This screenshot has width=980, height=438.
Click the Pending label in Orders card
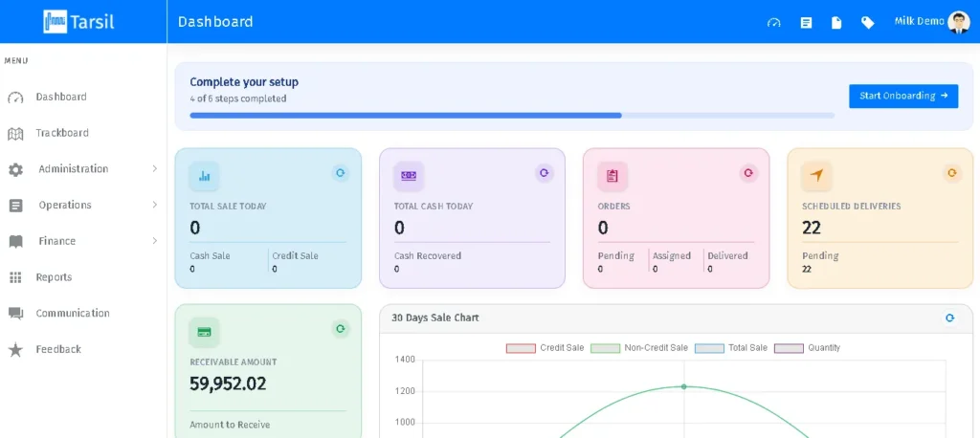coord(615,255)
